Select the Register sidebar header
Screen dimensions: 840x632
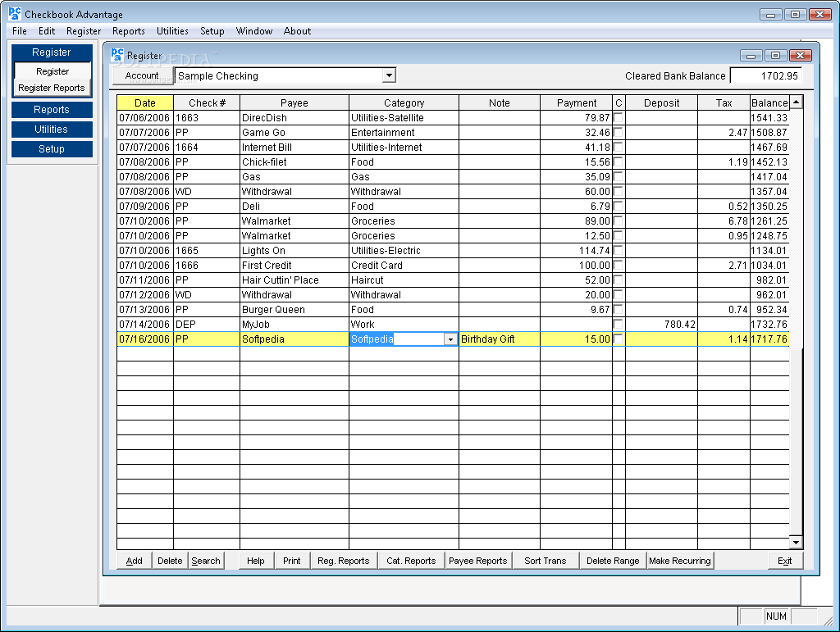(x=52, y=52)
